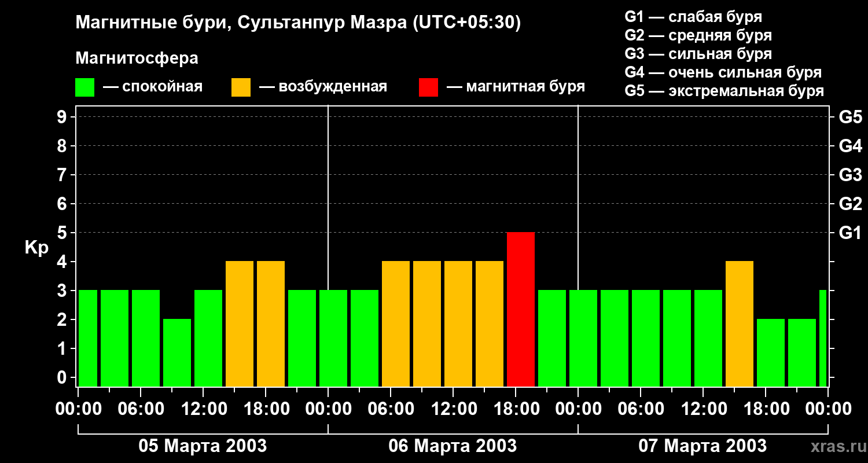Select the date label «05 Марта 2003»

(203, 446)
